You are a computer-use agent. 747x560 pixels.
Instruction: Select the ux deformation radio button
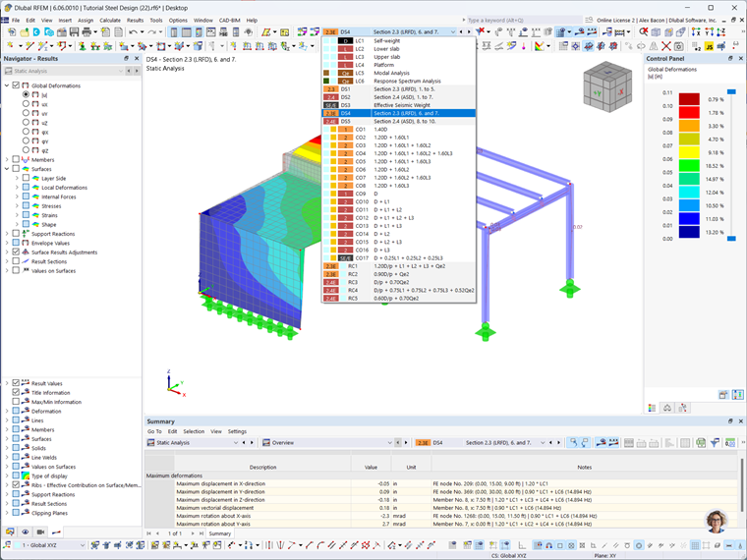[x=26, y=104]
